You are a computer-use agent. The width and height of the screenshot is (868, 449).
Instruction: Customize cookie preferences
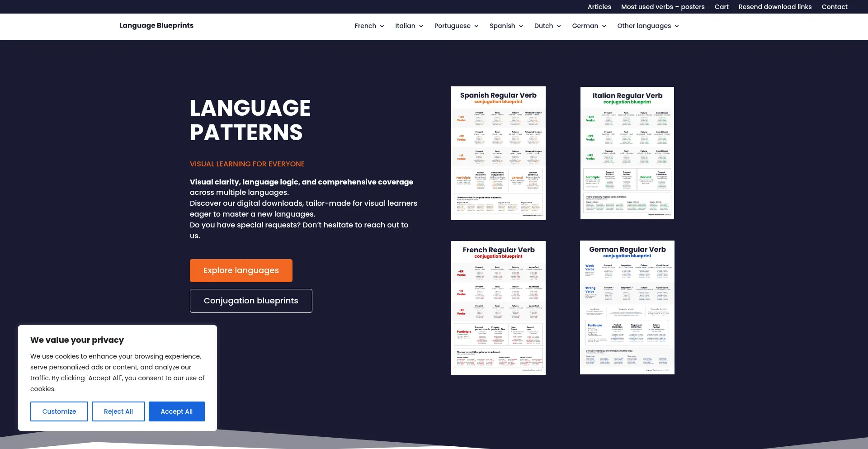[x=59, y=411]
